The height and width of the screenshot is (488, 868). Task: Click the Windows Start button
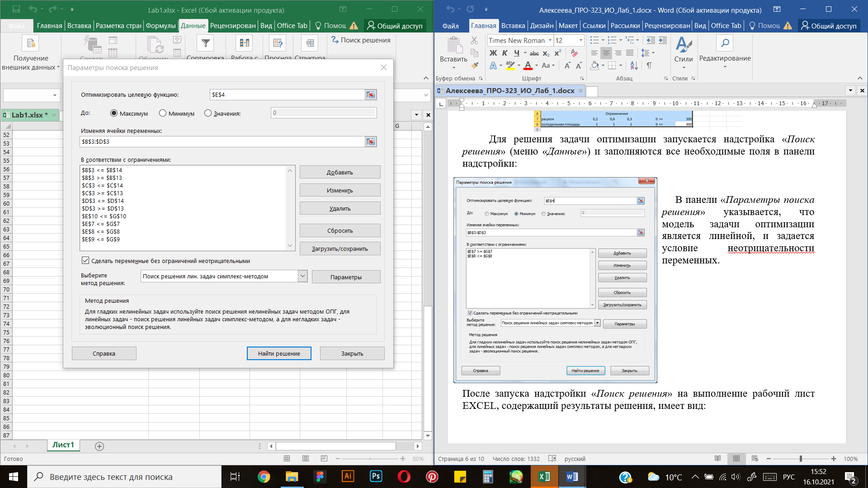click(13, 477)
